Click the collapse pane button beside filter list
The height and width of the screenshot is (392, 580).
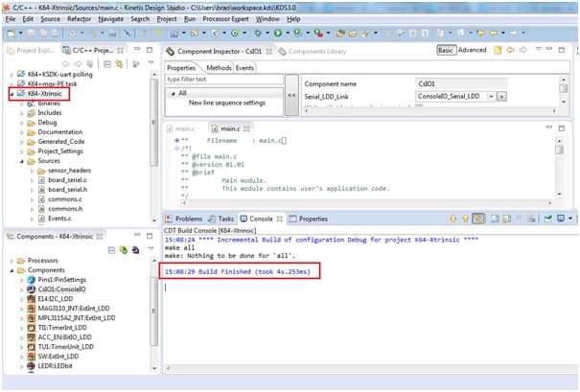click(x=290, y=96)
